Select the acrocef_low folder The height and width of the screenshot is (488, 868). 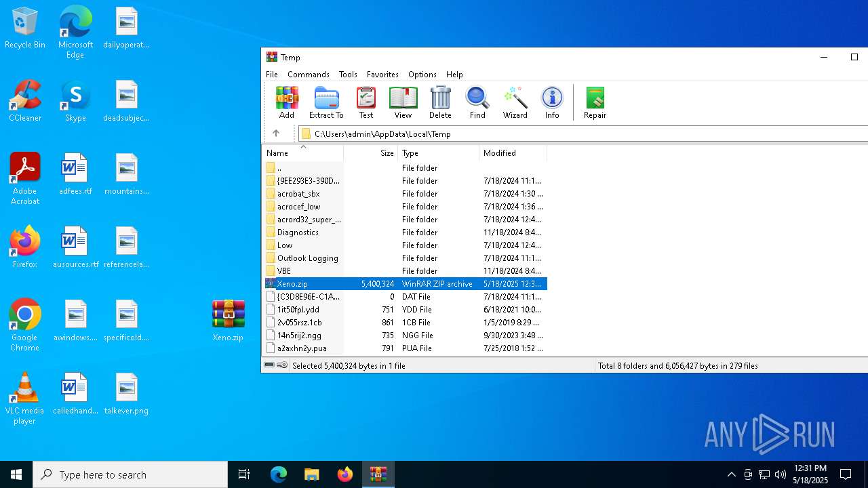[406, 207]
